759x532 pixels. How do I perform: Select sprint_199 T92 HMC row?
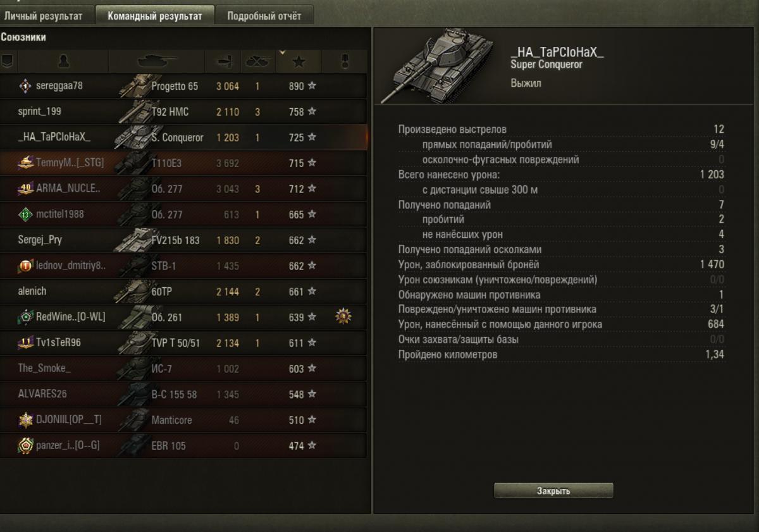pyautogui.click(x=183, y=112)
